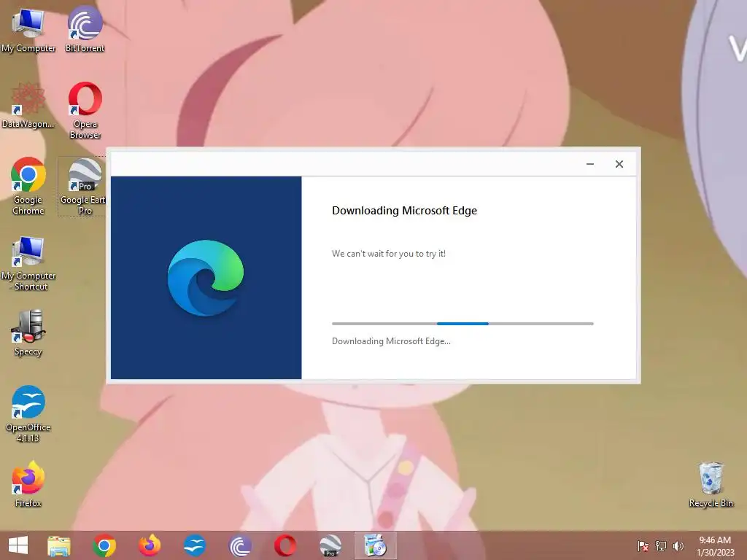Open the volume speaker tray icon
The width and height of the screenshot is (747, 560).
[678, 545]
